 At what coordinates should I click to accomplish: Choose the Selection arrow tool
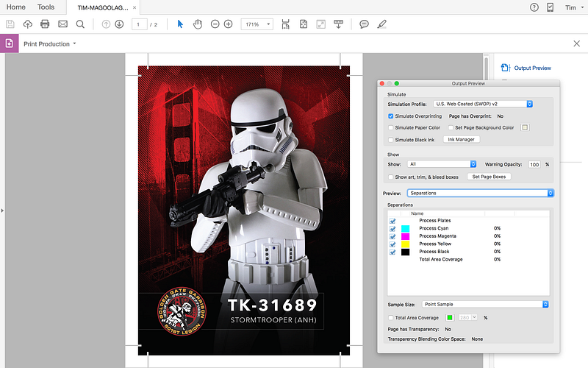(180, 24)
